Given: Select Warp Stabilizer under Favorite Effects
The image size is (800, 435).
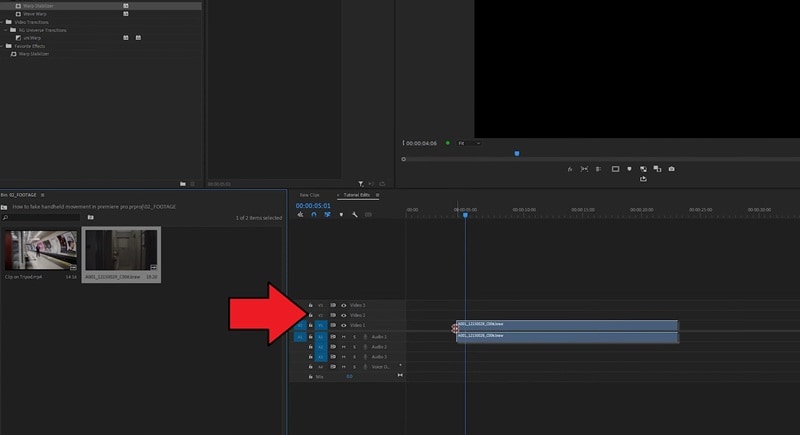Looking at the screenshot, I should (34, 54).
